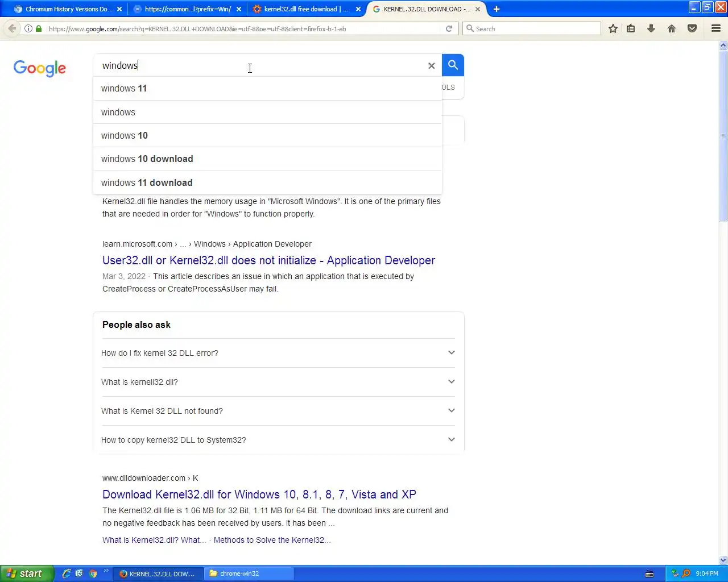This screenshot has width=728, height=582.
Task: Select the plain 'windows' suggestion
Action: tap(267, 113)
